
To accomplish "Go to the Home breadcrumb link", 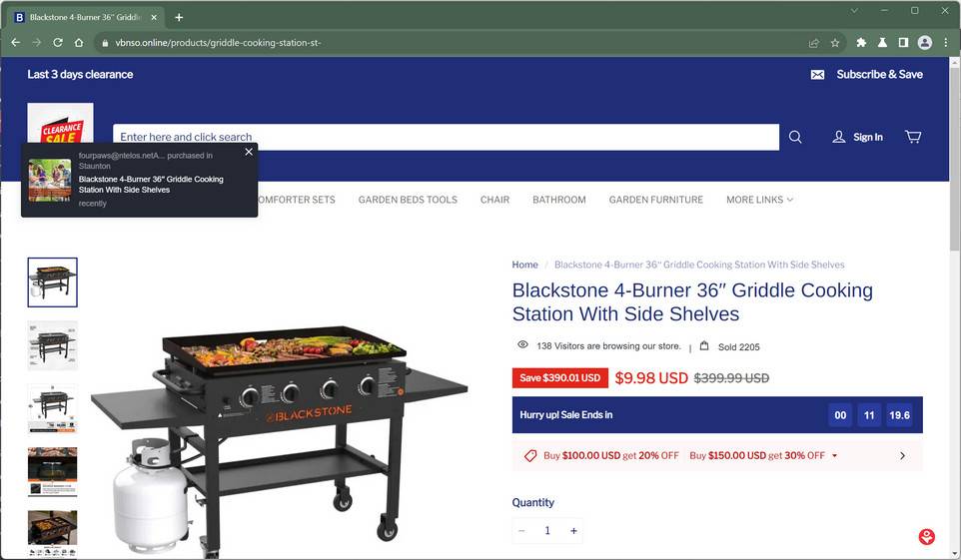I will pos(524,265).
